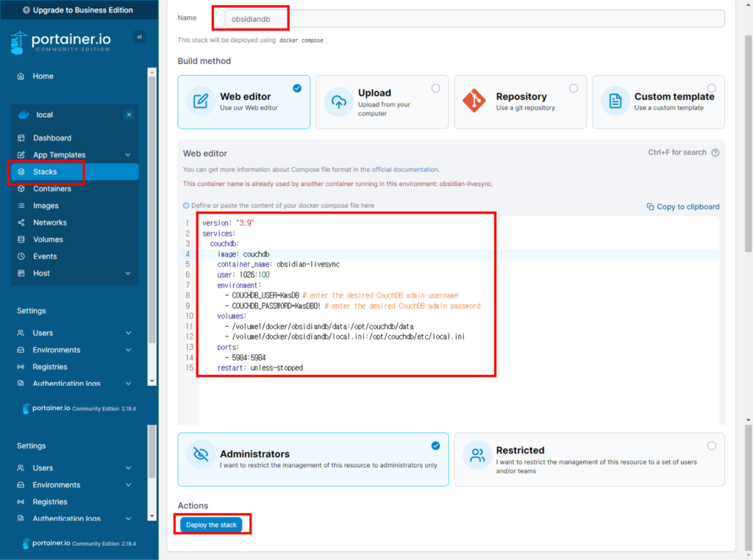Click the Events clock icon
The height and width of the screenshot is (560, 753).
(21, 256)
